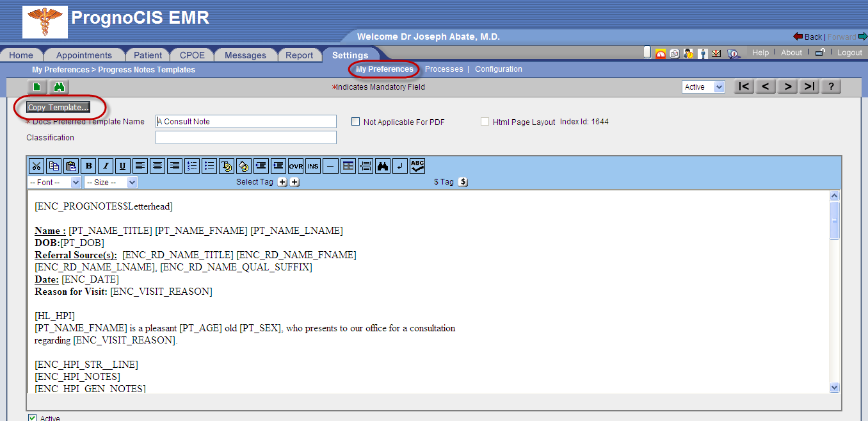The height and width of the screenshot is (421, 868).
Task: Jump to the last record
Action: pos(809,87)
